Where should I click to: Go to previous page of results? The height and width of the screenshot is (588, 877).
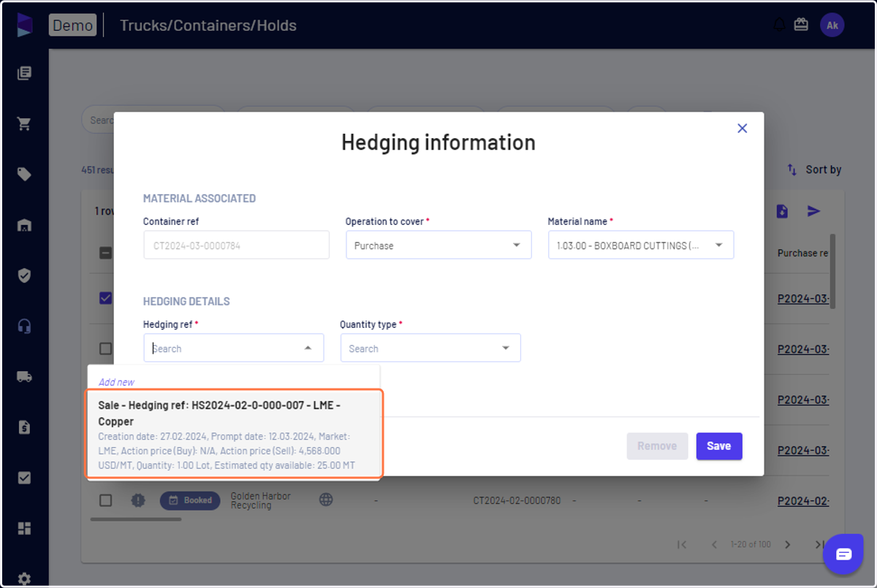tap(715, 544)
